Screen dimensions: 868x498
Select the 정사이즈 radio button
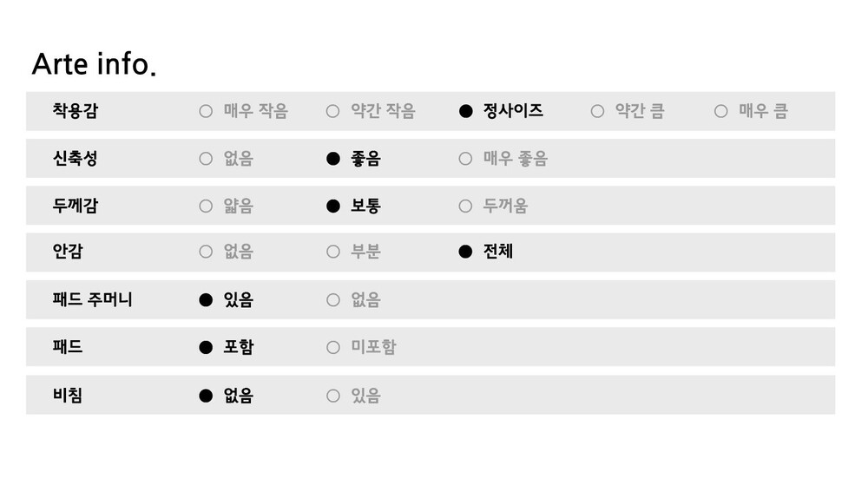pos(466,111)
